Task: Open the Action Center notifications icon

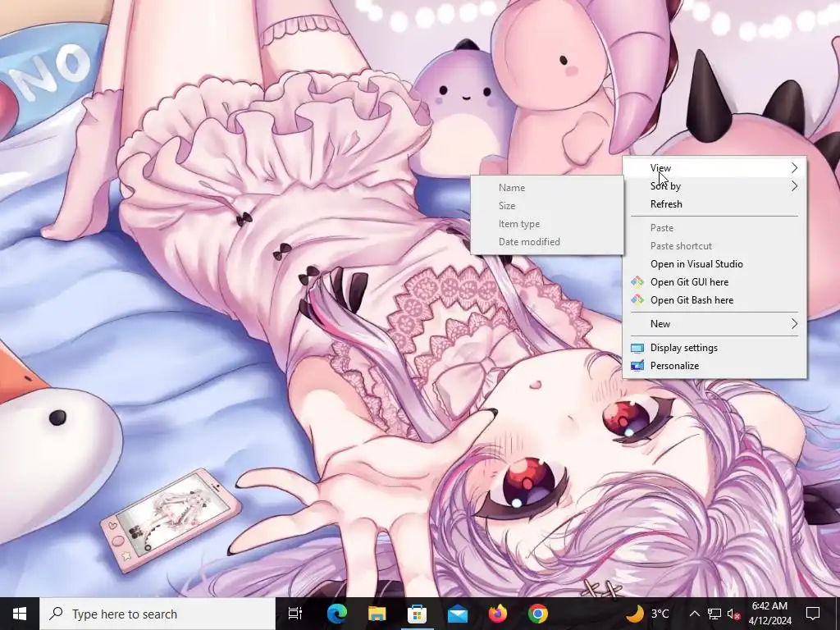Action: [x=813, y=614]
